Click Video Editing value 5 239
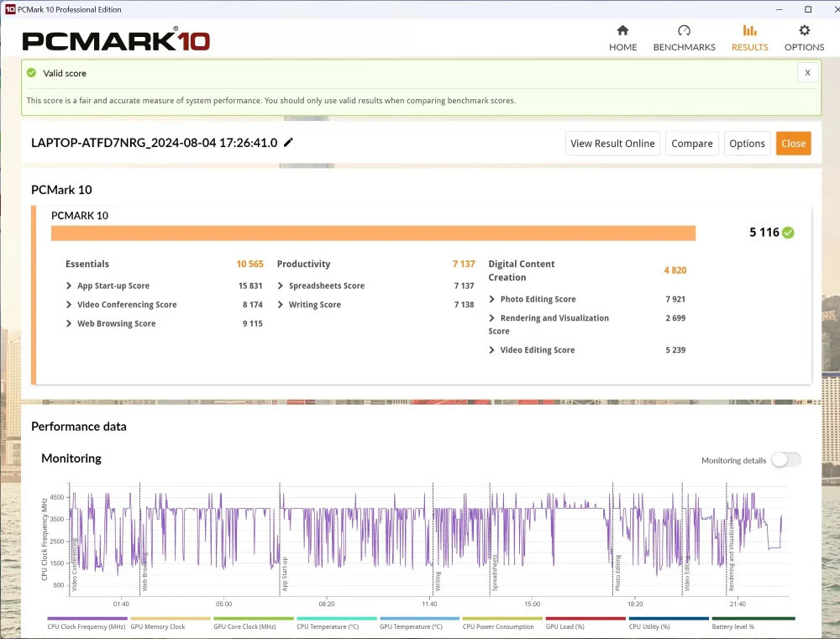 pos(675,350)
